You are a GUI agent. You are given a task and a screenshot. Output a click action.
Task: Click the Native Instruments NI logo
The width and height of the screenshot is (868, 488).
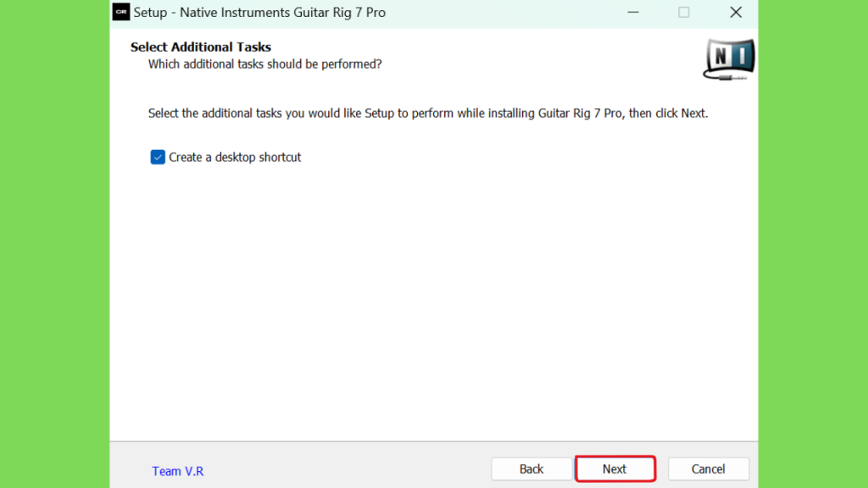[x=729, y=59]
